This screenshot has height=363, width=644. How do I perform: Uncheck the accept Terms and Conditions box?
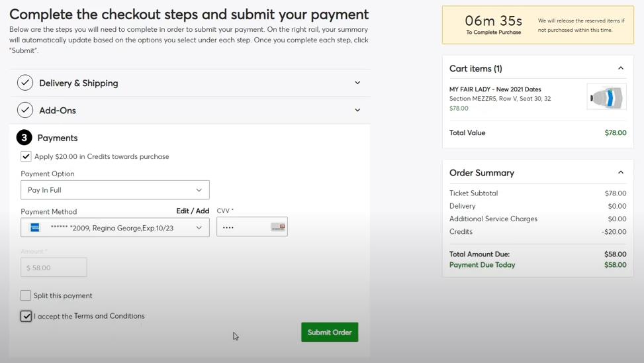tap(26, 316)
